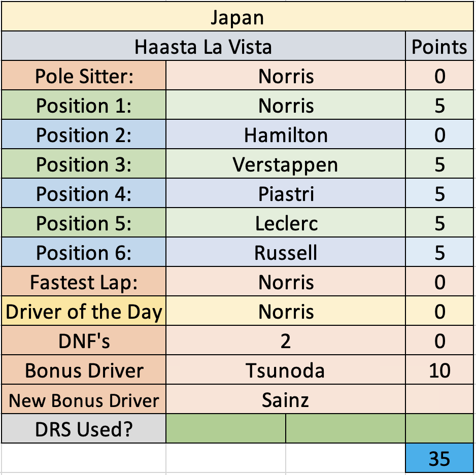Select the Driver of the Day label
This screenshot has width=476, height=475.
(84, 311)
